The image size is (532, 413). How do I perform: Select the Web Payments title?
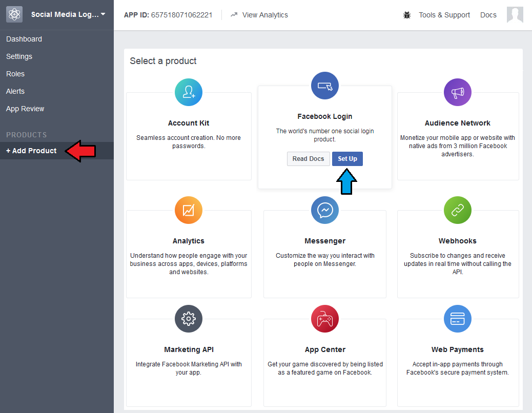click(457, 349)
